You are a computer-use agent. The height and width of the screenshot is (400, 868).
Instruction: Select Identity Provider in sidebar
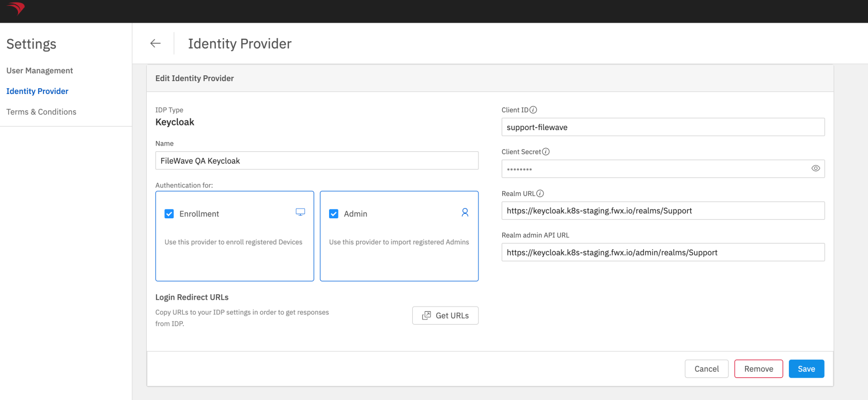(x=37, y=91)
